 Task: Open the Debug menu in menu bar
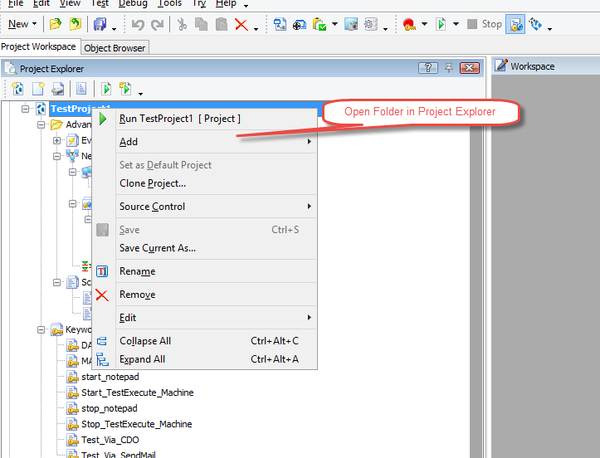coord(132,4)
